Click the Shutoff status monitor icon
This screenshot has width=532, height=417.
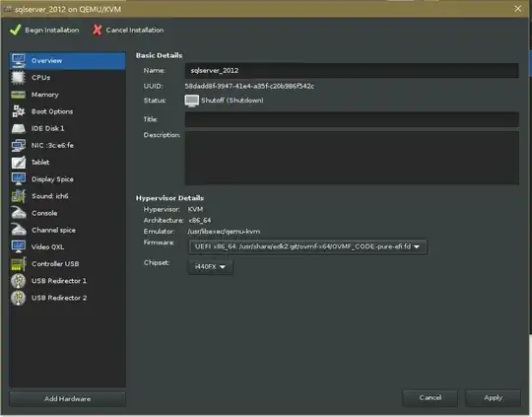tap(192, 101)
